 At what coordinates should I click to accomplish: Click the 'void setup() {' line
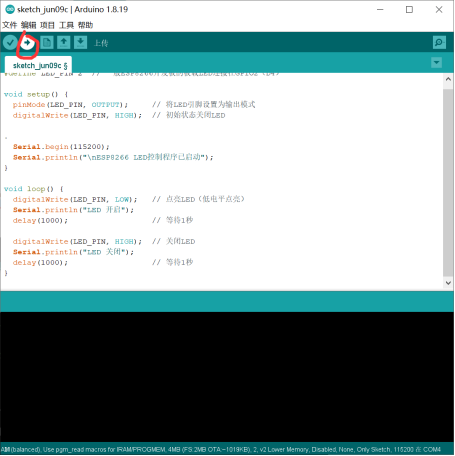pyautogui.click(x=36, y=94)
